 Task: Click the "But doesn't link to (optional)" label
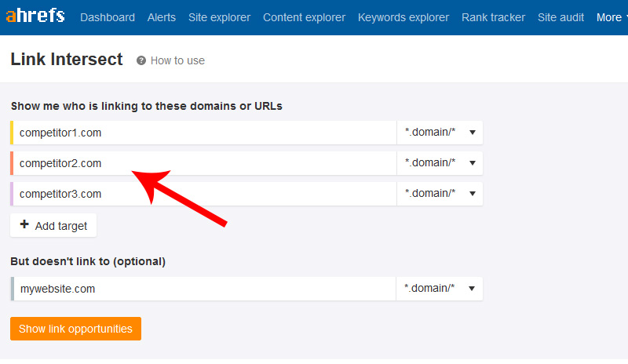tap(88, 261)
